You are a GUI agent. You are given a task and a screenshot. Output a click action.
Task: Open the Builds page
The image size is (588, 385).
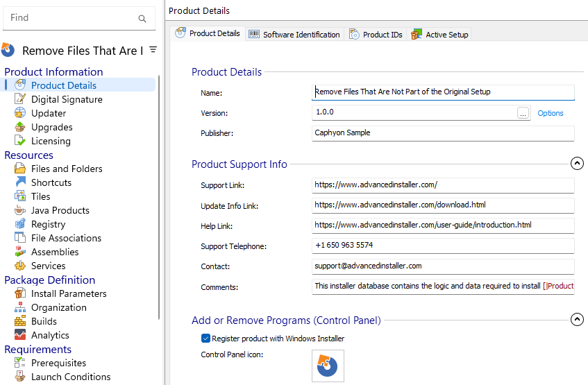pos(44,321)
